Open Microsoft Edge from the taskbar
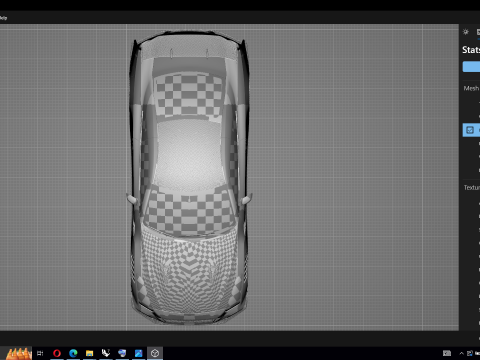 73,353
